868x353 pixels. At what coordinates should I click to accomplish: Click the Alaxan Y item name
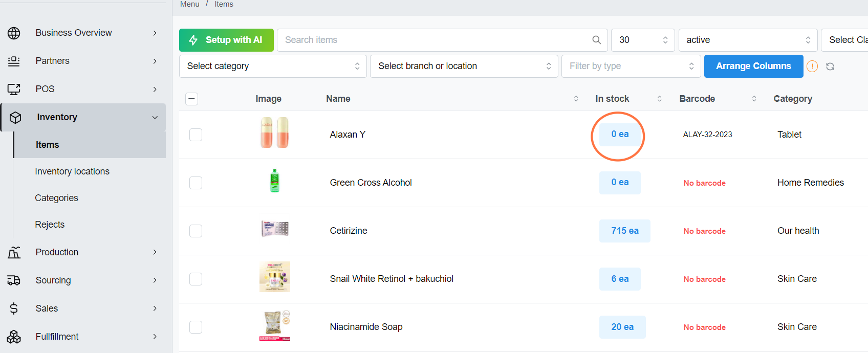(348, 135)
